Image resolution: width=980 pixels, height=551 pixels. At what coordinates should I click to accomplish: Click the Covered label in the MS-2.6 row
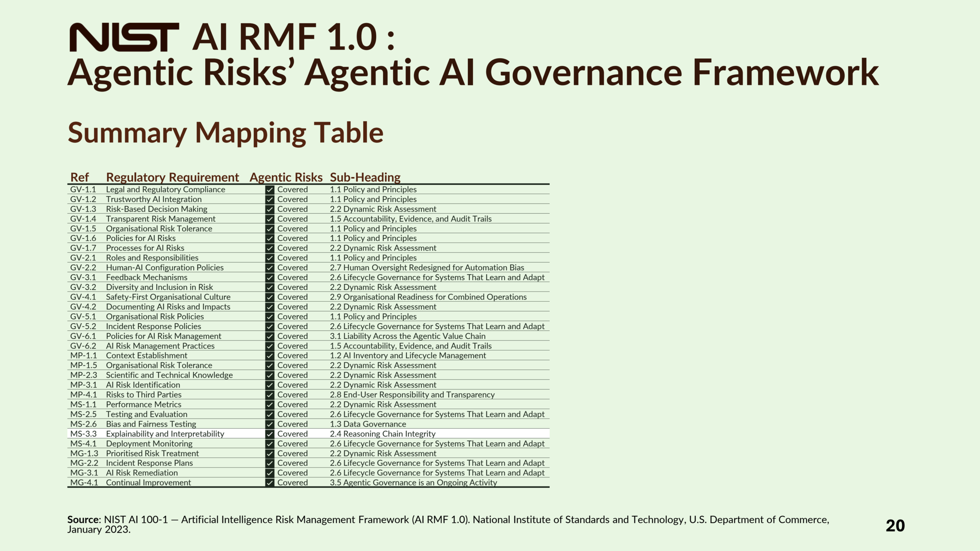click(292, 424)
